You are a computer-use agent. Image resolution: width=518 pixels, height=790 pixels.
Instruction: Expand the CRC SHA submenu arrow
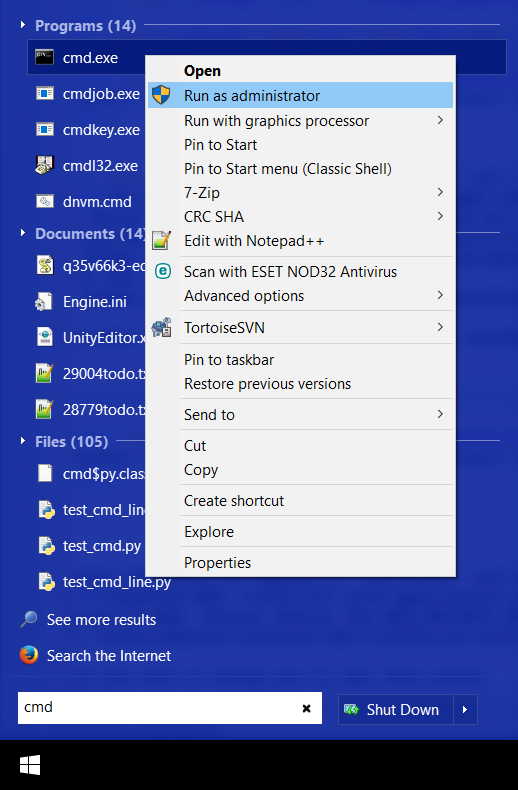tap(440, 216)
